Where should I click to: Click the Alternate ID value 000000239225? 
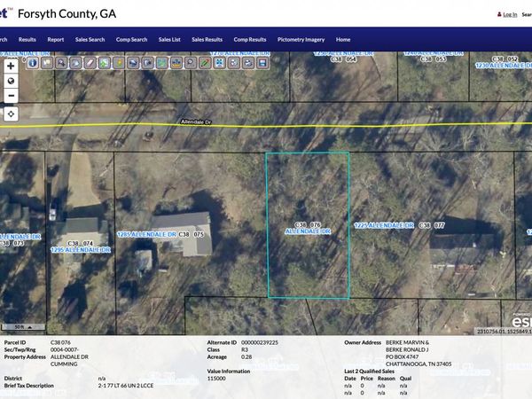tap(260, 342)
